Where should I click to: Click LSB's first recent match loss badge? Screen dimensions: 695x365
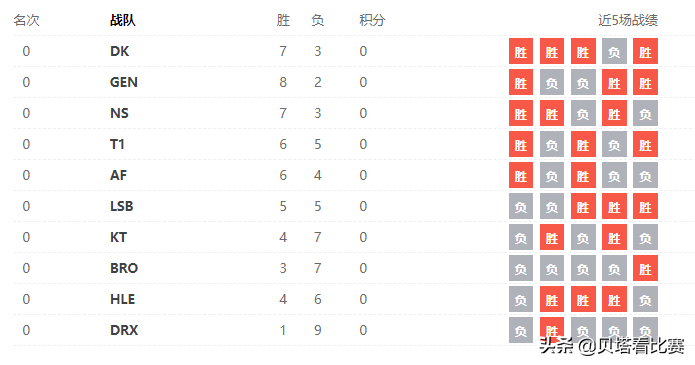[521, 206]
